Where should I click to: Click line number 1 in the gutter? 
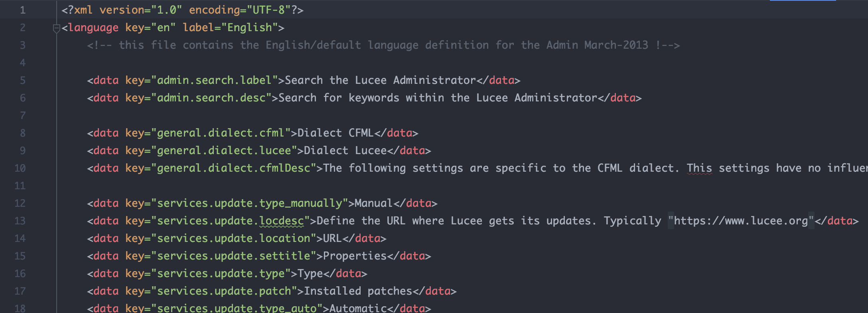23,10
